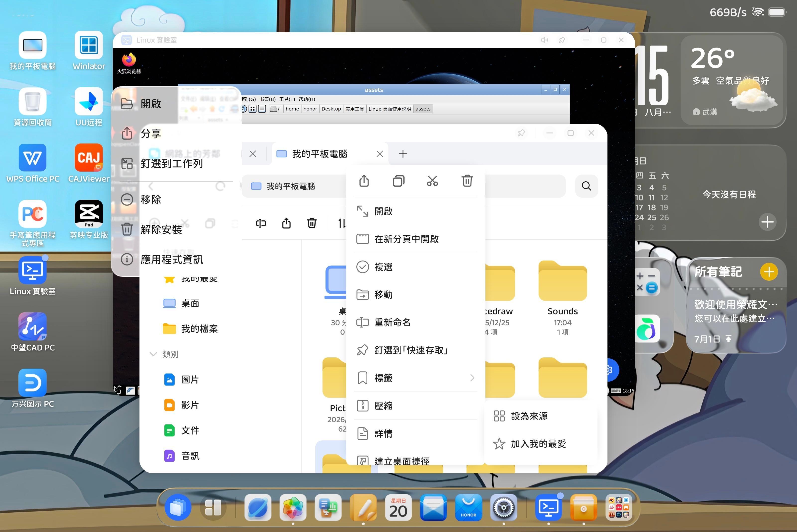Launch UU远程 desktop app
Screen dimensions: 797x532
(89, 107)
